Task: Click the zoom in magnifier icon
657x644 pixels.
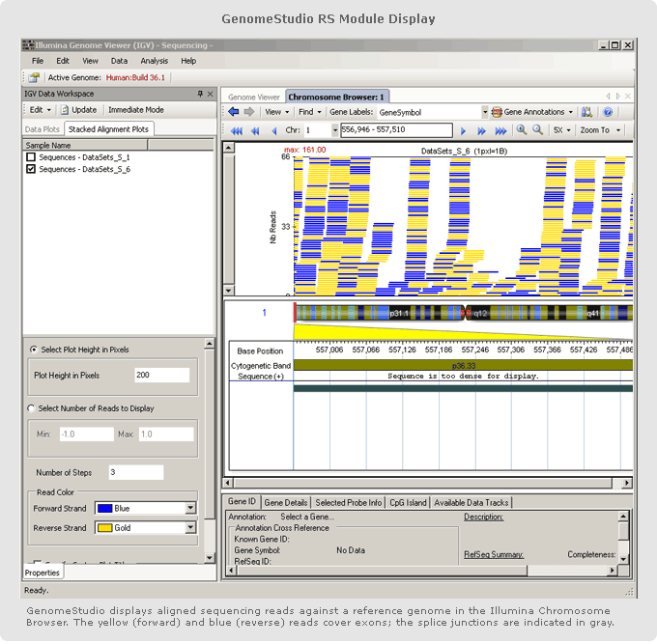Action: point(522,129)
